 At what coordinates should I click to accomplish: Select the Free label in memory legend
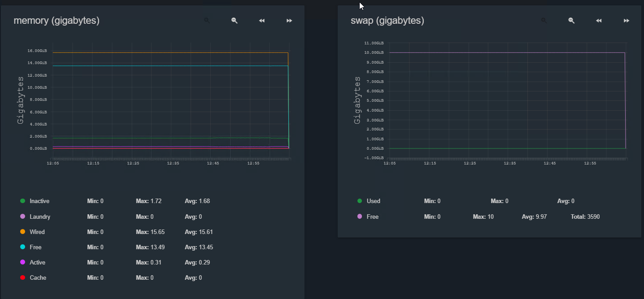click(x=35, y=247)
